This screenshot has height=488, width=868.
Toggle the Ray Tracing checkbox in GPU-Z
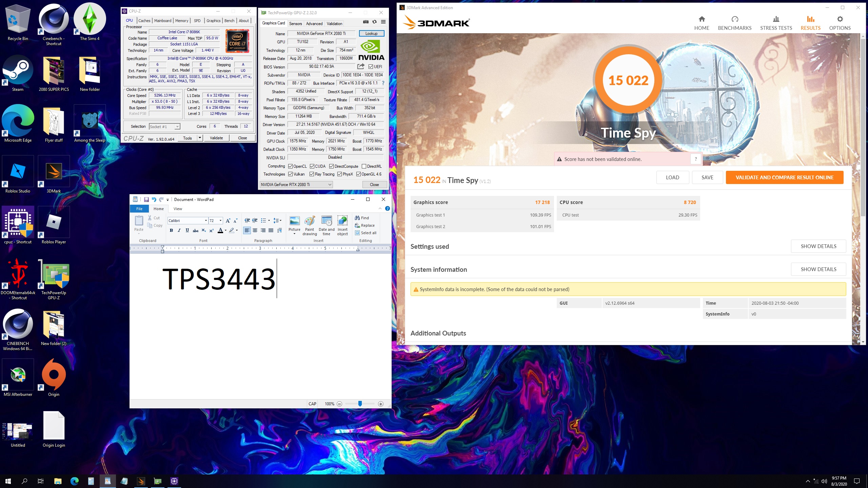[x=312, y=174]
